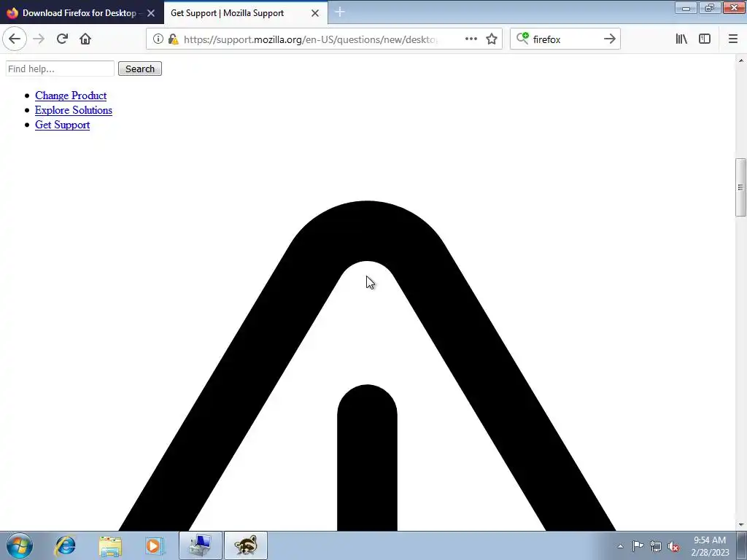Click scrollbar down arrow

(x=741, y=525)
